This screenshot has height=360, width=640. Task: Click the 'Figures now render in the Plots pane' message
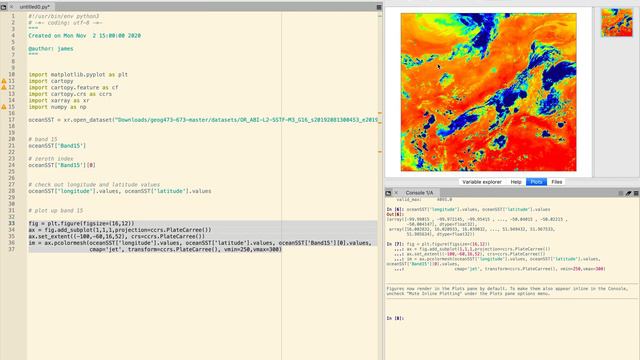click(x=507, y=291)
